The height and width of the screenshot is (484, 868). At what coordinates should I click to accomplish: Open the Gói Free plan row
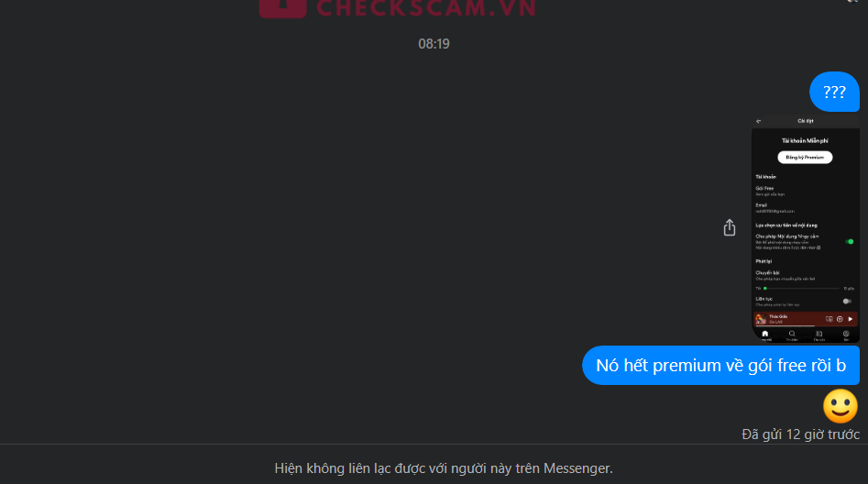805,191
